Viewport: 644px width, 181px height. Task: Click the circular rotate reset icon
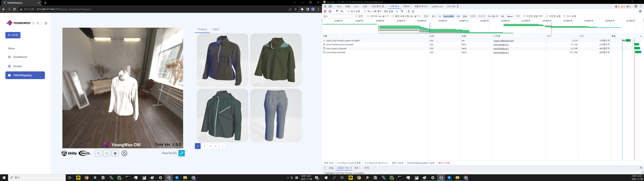coord(124,153)
